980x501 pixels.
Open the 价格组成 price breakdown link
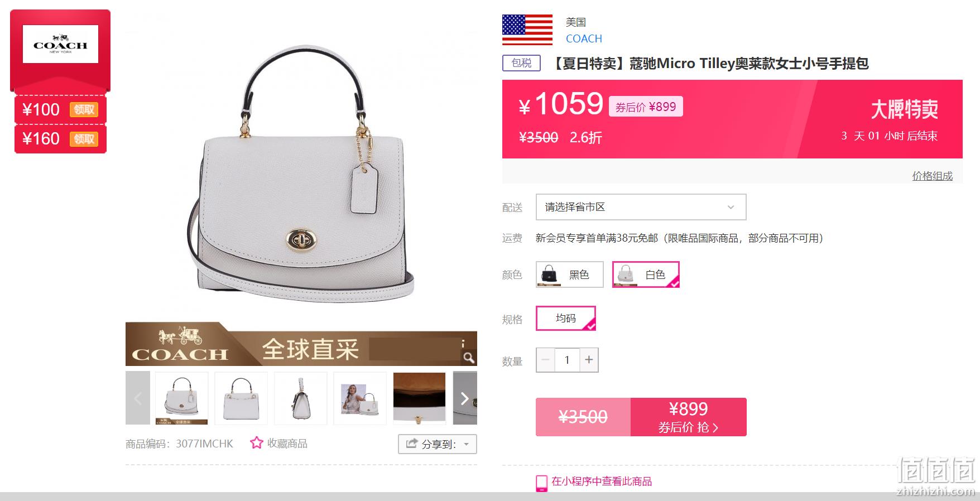coord(932,176)
